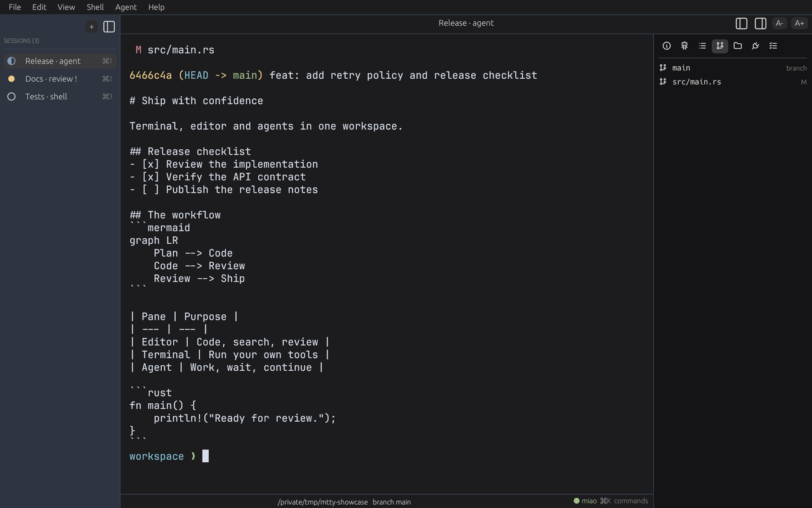
Task: Open the Agent menu
Action: [126, 7]
